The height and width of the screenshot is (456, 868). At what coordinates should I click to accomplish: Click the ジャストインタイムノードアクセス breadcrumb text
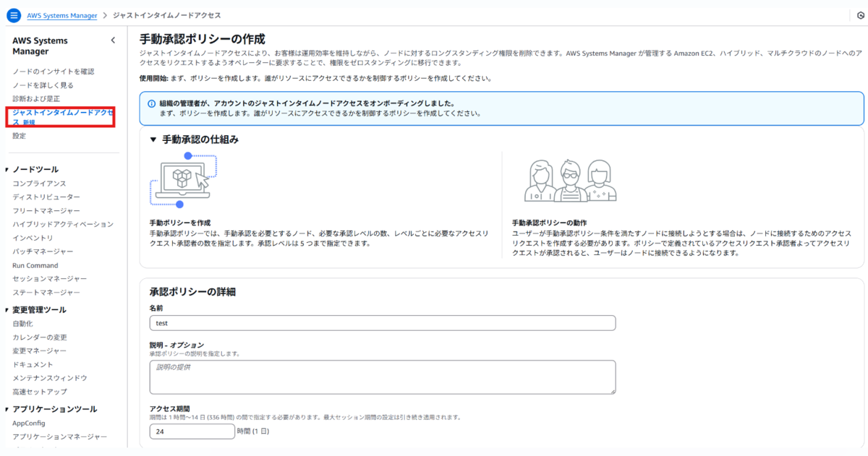click(x=167, y=15)
